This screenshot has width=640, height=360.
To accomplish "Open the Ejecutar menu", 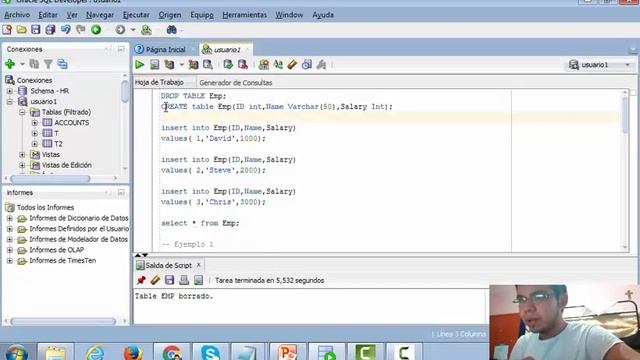I will [x=136, y=15].
